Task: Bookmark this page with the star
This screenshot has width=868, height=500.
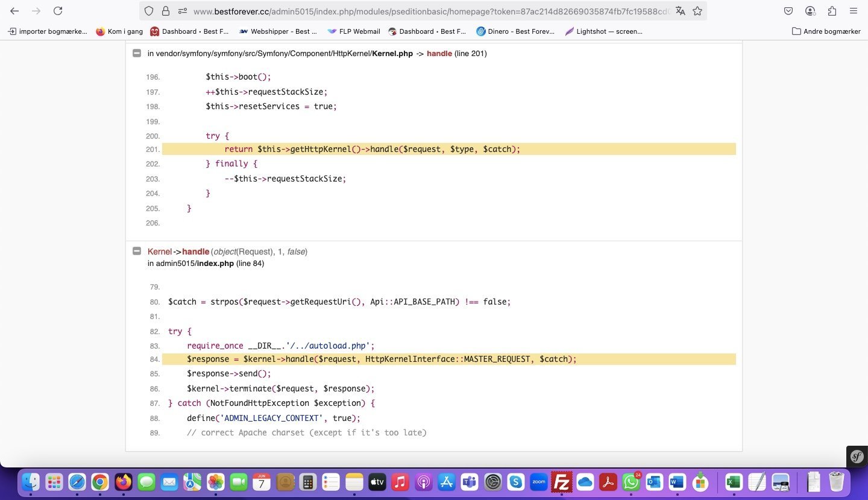Action: [x=697, y=11]
